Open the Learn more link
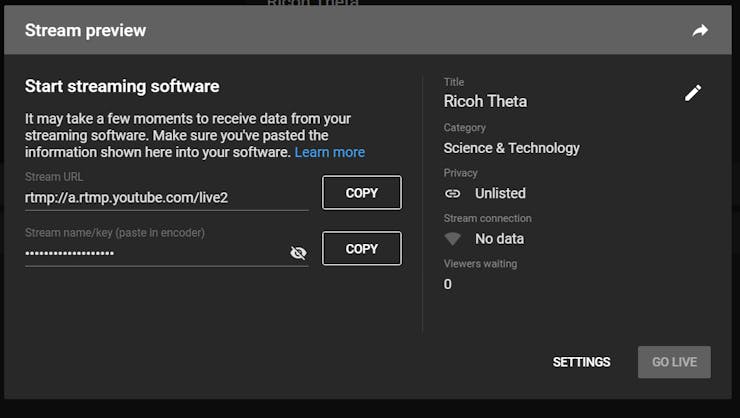Screen dimensions: 740x418 coord(329,152)
